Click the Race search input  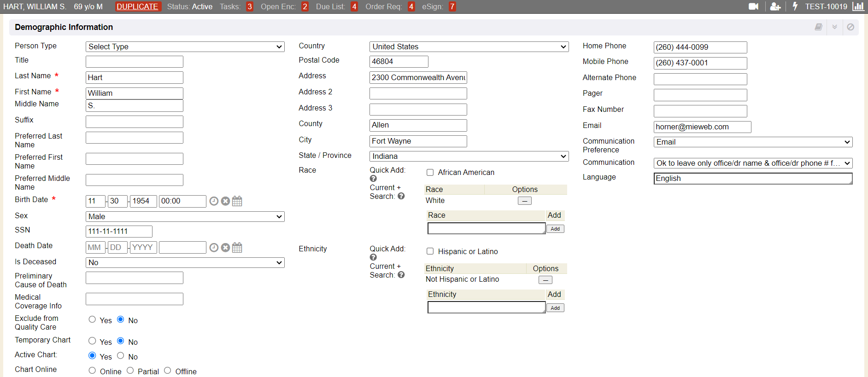487,228
